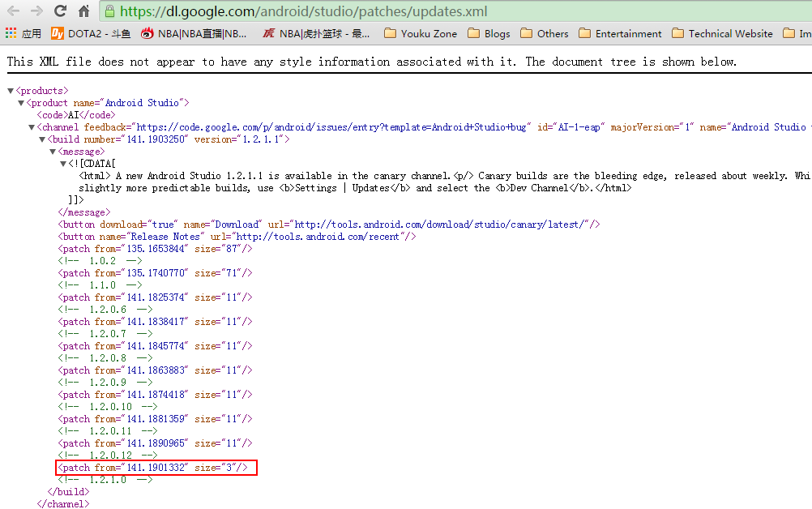This screenshot has width=812, height=509.
Task: Click the forward navigation arrow
Action: tap(33, 11)
